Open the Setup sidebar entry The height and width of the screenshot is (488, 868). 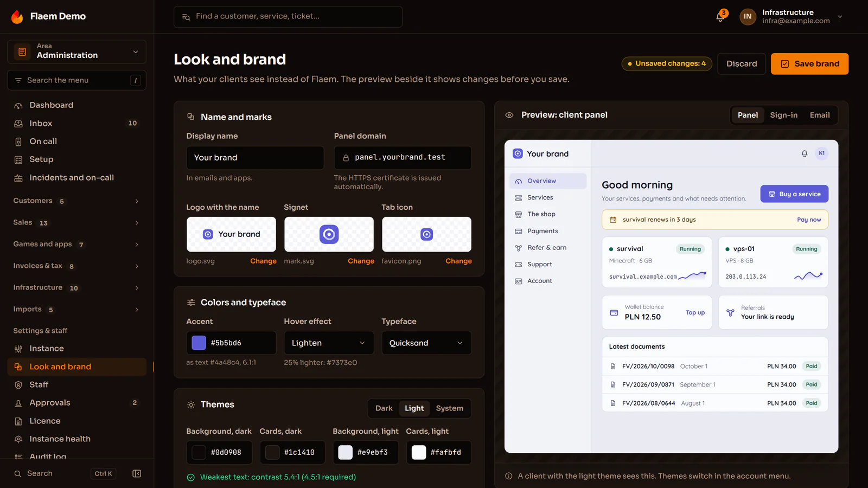coord(76,159)
